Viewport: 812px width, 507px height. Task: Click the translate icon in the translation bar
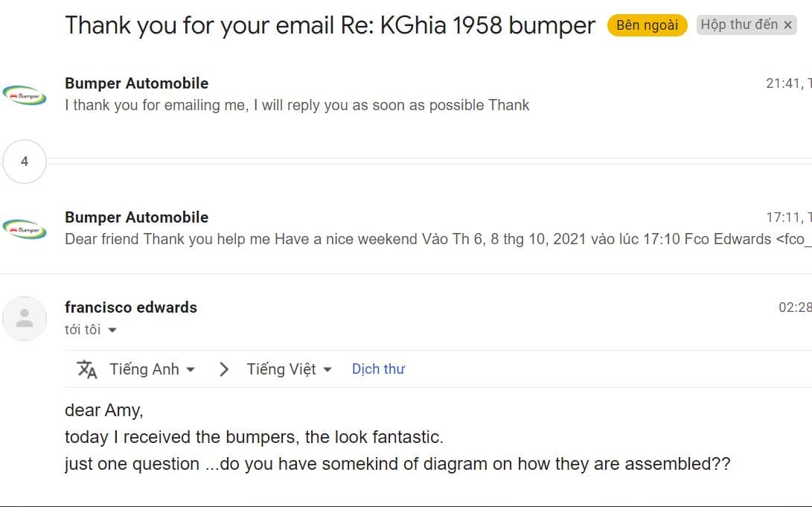pos(87,369)
